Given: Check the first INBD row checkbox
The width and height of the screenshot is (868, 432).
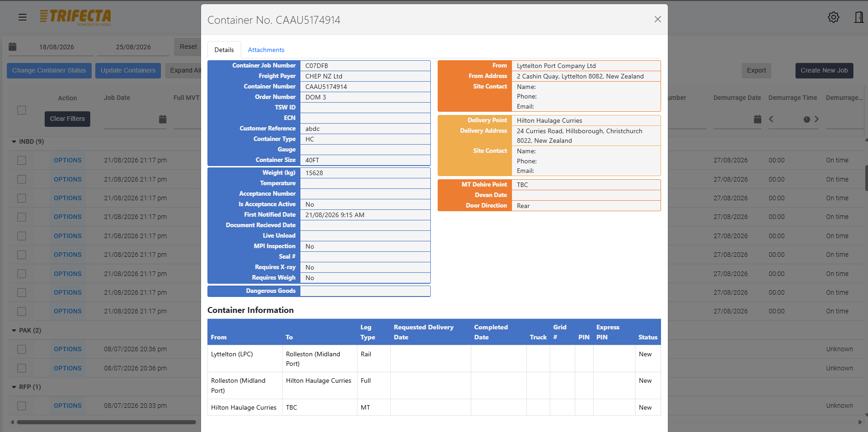Looking at the screenshot, I should point(21,160).
